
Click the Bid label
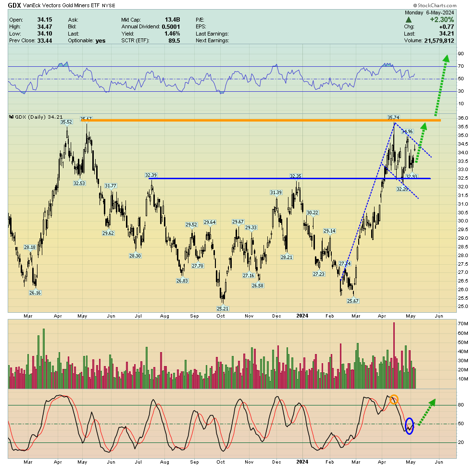[x=73, y=27]
